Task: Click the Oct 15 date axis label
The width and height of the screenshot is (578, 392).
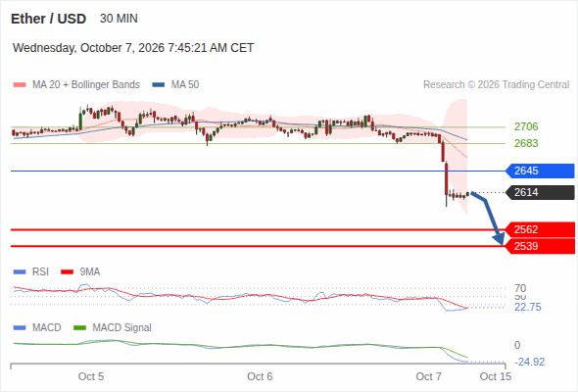Action: tap(496, 376)
